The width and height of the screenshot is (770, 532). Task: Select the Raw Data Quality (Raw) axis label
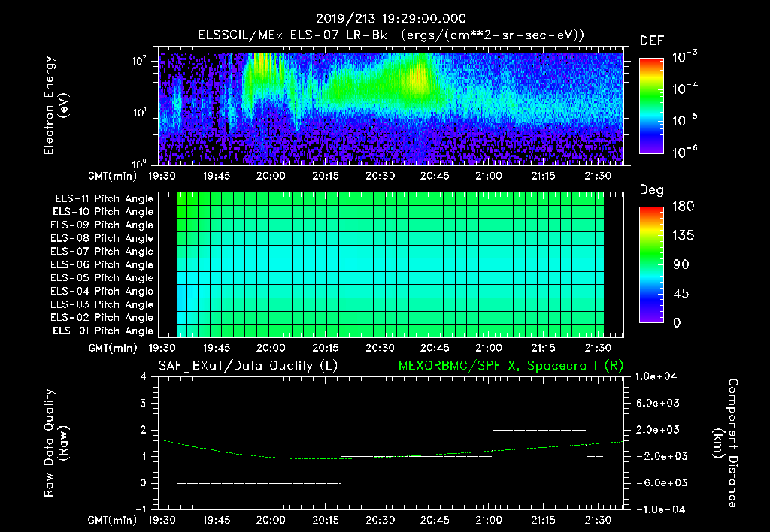[x=56, y=443]
